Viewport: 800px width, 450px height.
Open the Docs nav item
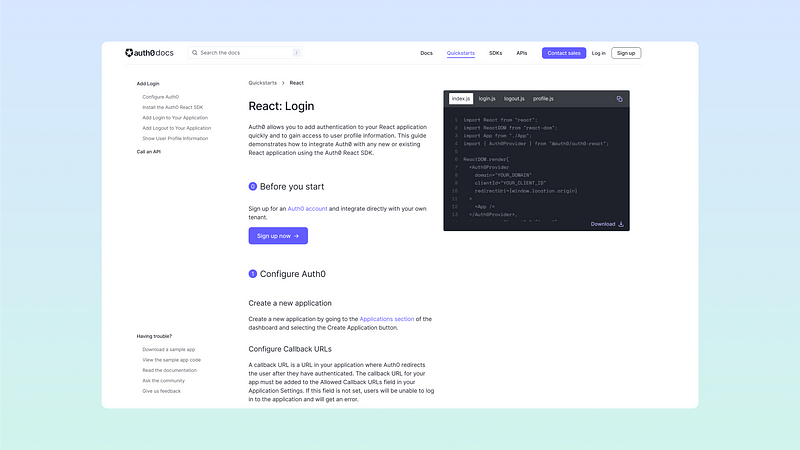[427, 53]
